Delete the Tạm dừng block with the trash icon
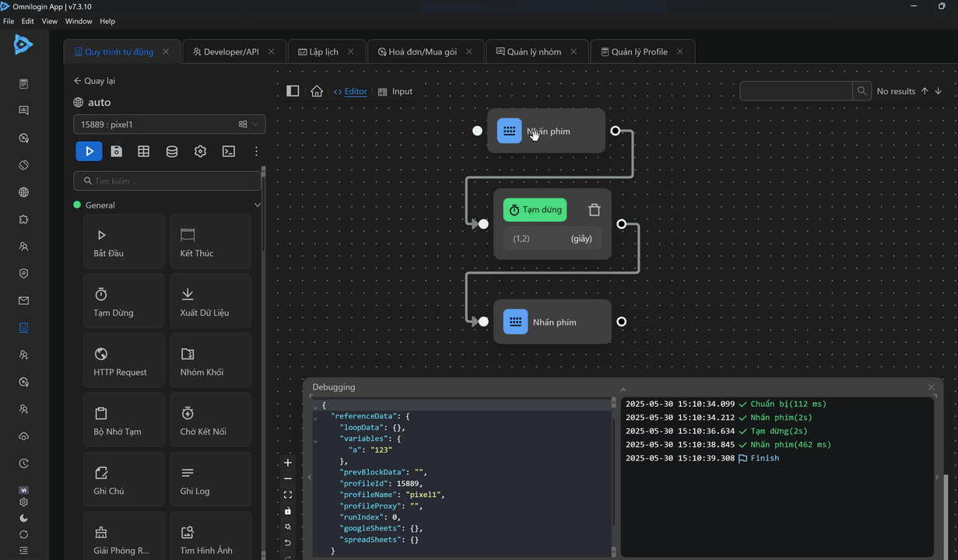The image size is (958, 560). 595,210
